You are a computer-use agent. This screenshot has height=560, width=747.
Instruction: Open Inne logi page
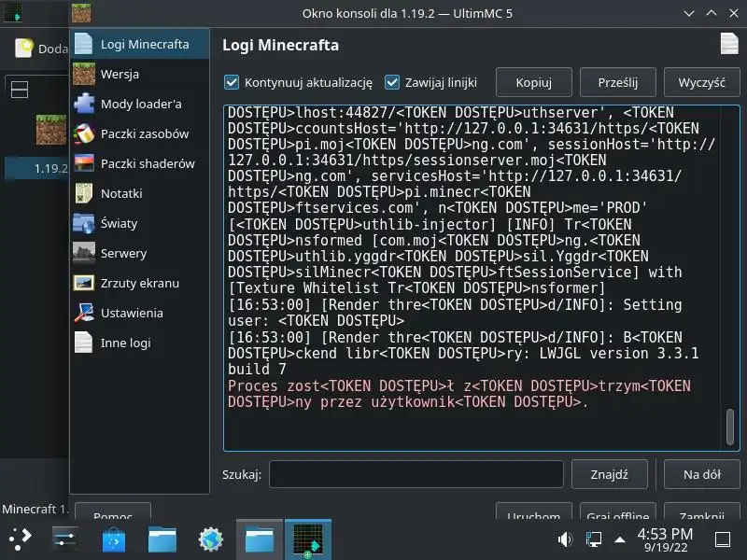tap(139, 343)
